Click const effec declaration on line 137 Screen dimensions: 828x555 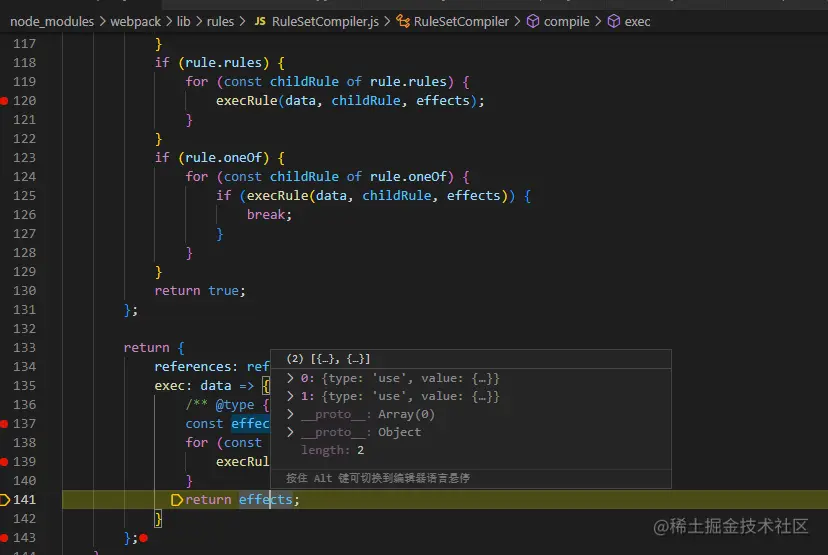click(x=228, y=424)
